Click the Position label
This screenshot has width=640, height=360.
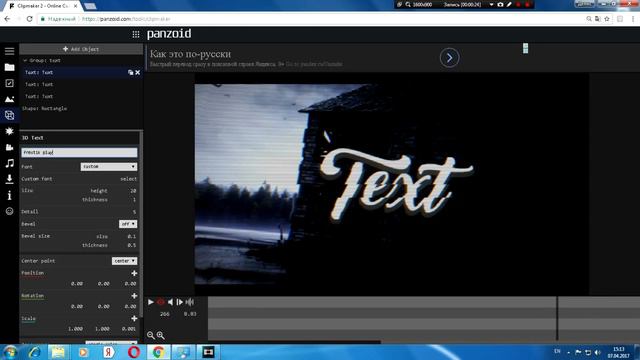33,273
